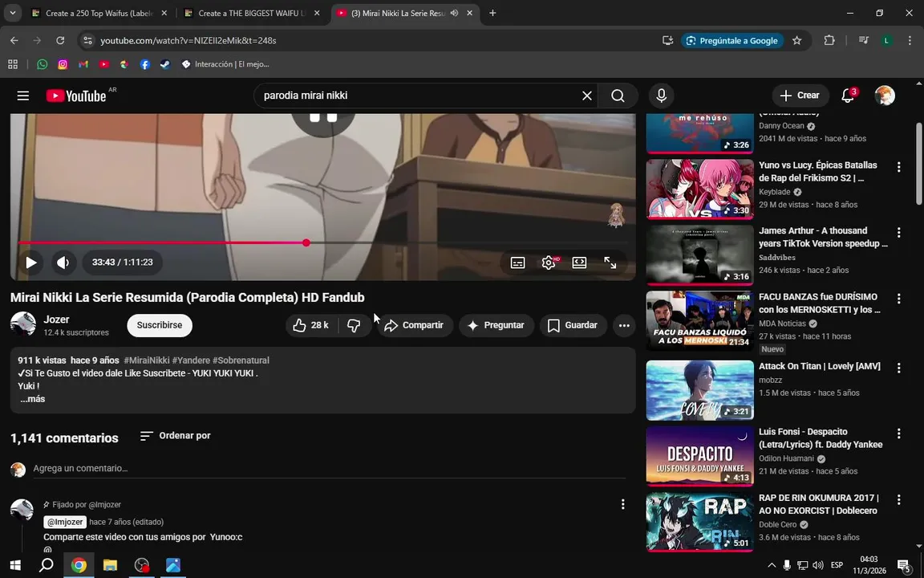Switch to THE BIGGEST WAIFU tab
This screenshot has width=924, height=578.
(252, 13)
